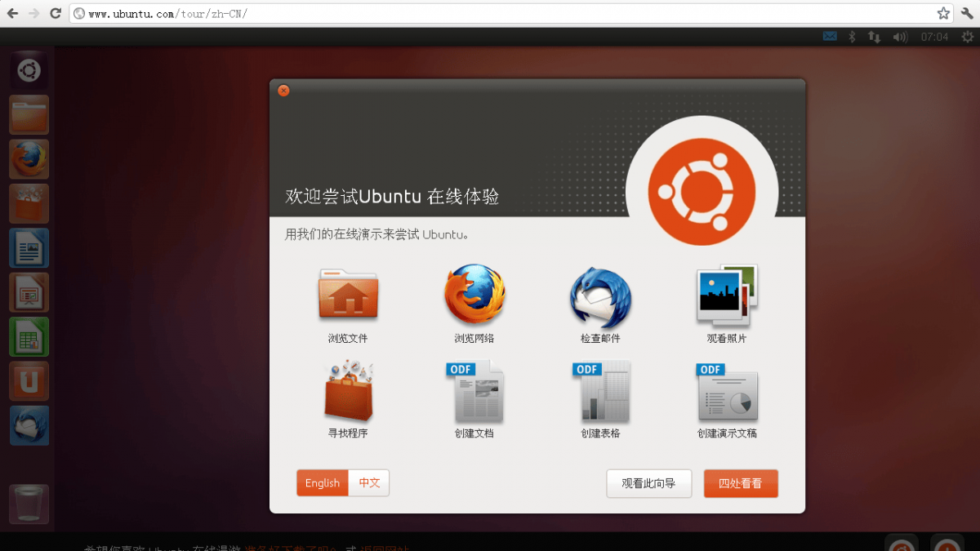This screenshot has height=551, width=980.
Task: Open the 观看照片 photos icon
Action: pos(727,294)
